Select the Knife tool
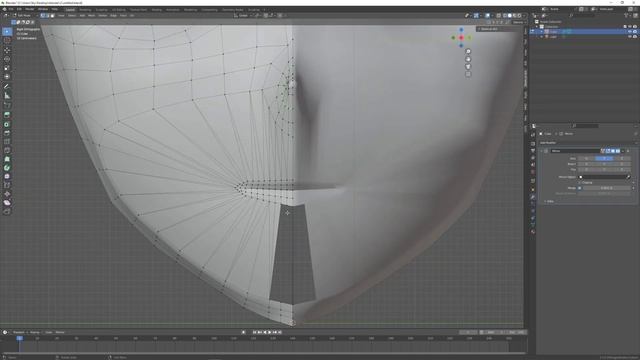The image size is (640, 360). 7,150
